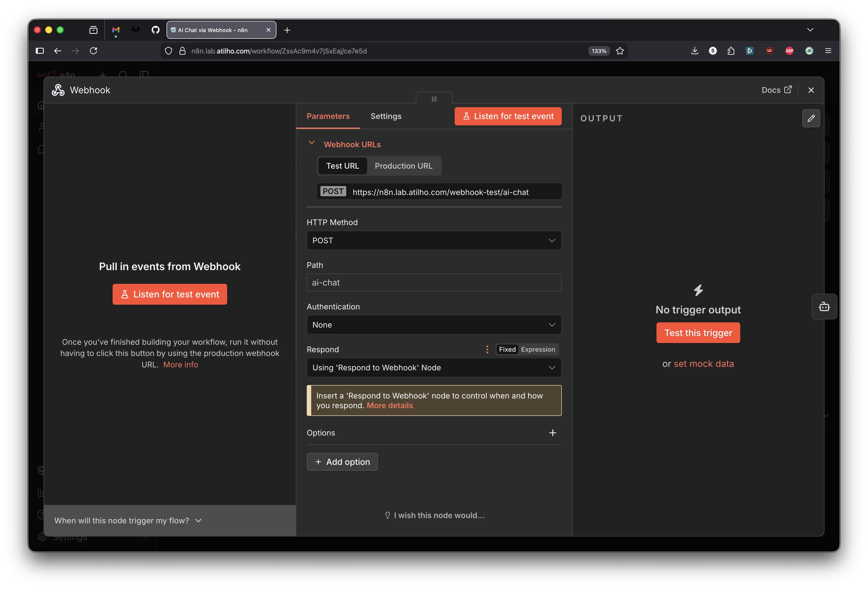Image resolution: width=868 pixels, height=589 pixels.
Task: Collapse the Webhook URLs section
Action: [312, 143]
